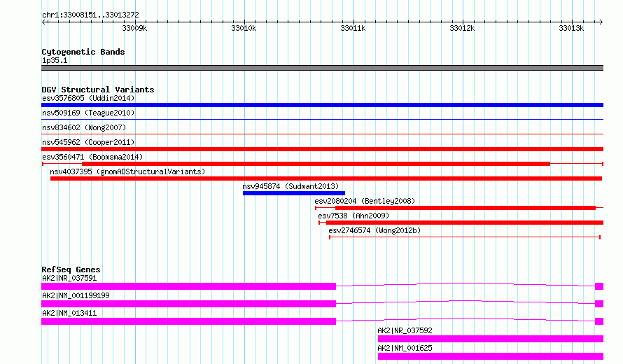Click the blue esv3576805 variant bar
623x364 pixels.
[322, 105]
